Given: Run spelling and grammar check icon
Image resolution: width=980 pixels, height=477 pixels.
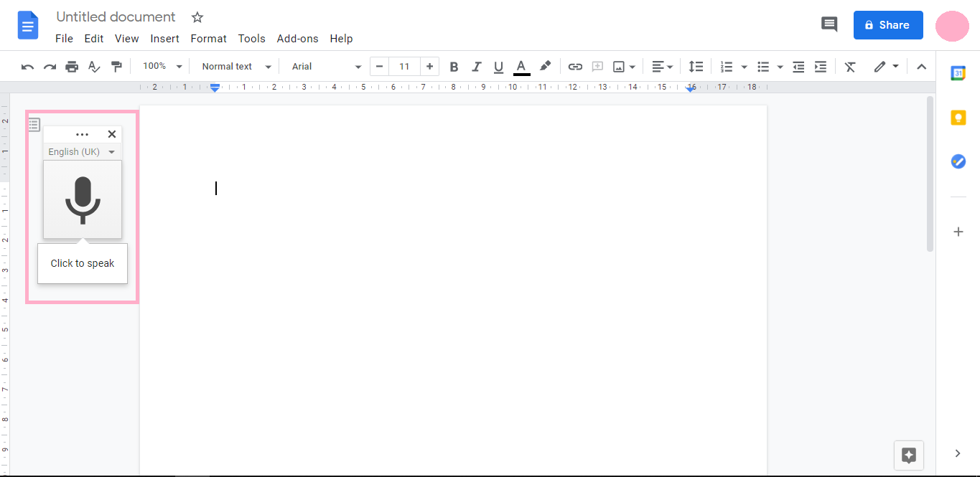Looking at the screenshot, I should [x=94, y=67].
